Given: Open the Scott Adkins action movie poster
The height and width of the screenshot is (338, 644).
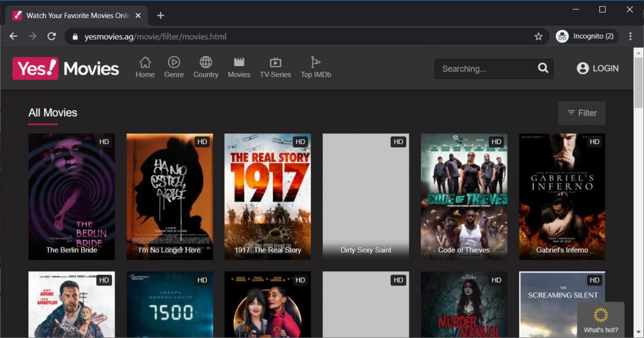Looking at the screenshot, I should tap(72, 304).
